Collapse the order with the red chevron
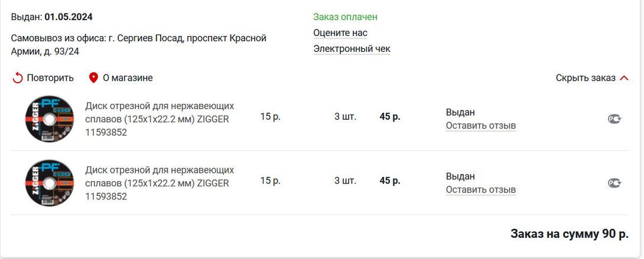Image resolution: width=644 pixels, height=259 pixels. click(x=624, y=78)
